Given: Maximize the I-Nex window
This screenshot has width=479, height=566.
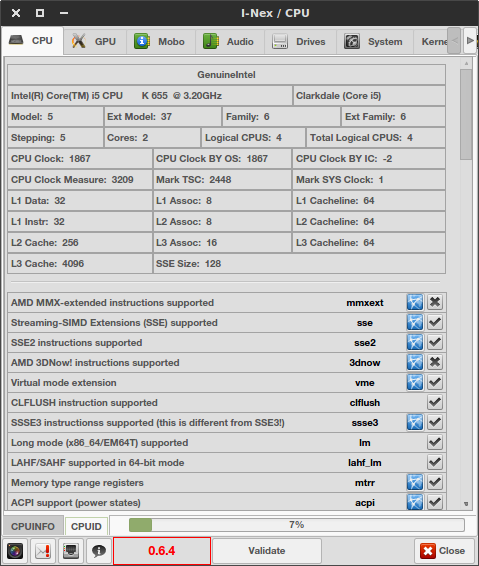Looking at the screenshot, I should (40, 13).
